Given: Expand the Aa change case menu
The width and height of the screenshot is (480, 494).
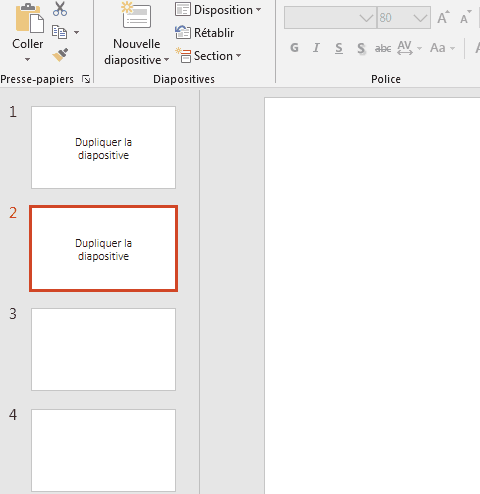Looking at the screenshot, I should pyautogui.click(x=442, y=48).
